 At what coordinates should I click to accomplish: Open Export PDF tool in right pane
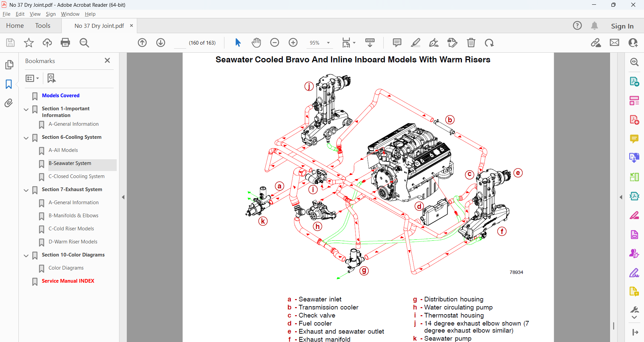[634, 81]
